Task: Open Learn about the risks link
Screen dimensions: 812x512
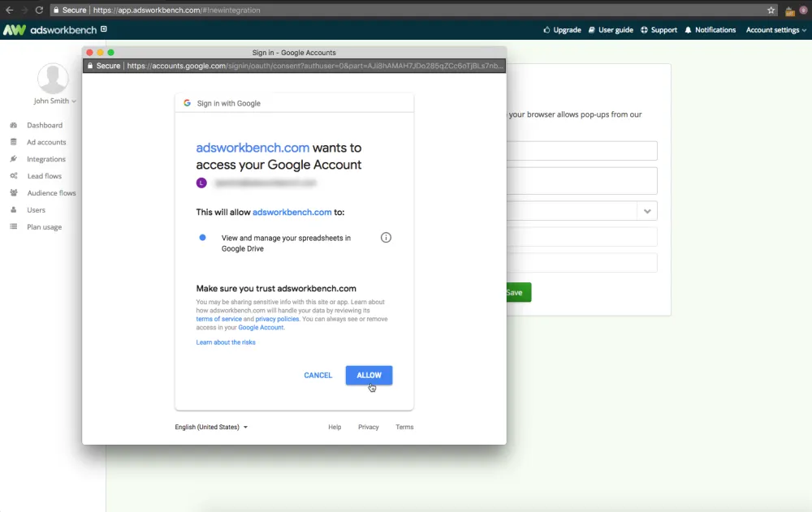Action: click(x=226, y=342)
